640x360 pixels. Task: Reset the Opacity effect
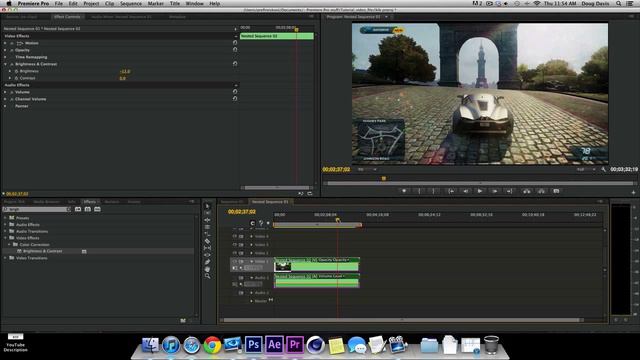click(235, 50)
